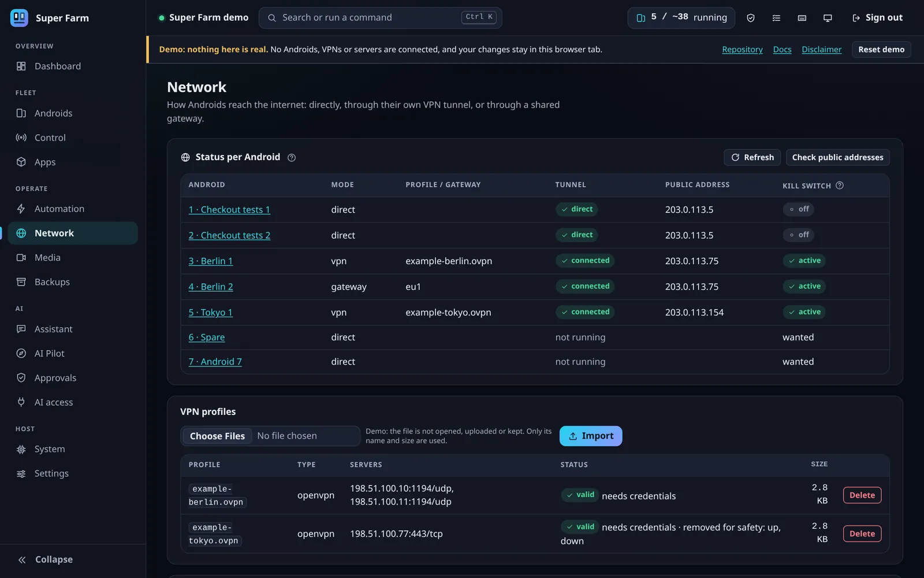This screenshot has height=578, width=924.
Task: Click the 198.51.100.77:443/tcp server entry
Action: pyautogui.click(x=396, y=534)
